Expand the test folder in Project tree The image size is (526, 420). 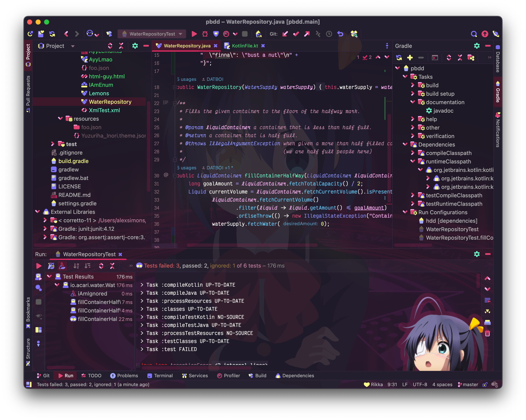(53, 144)
